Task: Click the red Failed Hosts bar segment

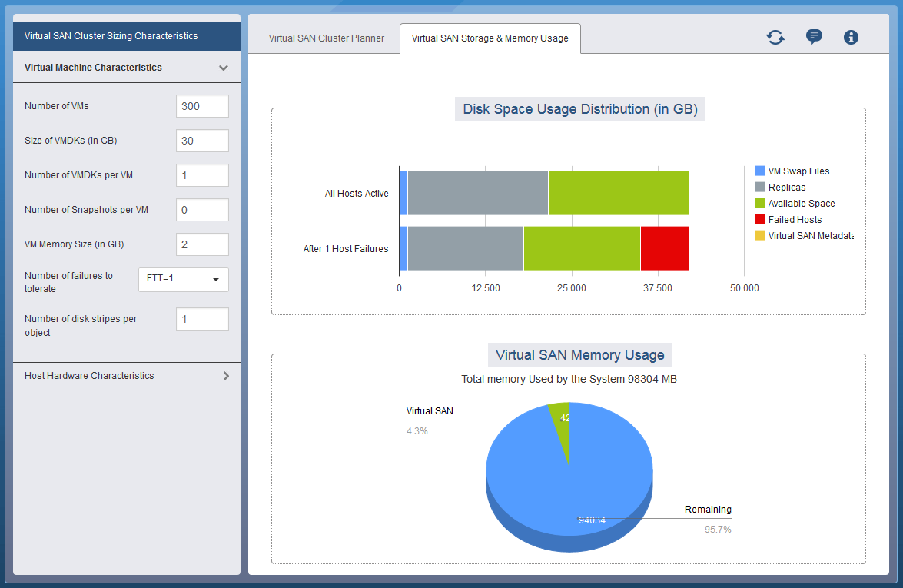Action: point(665,248)
